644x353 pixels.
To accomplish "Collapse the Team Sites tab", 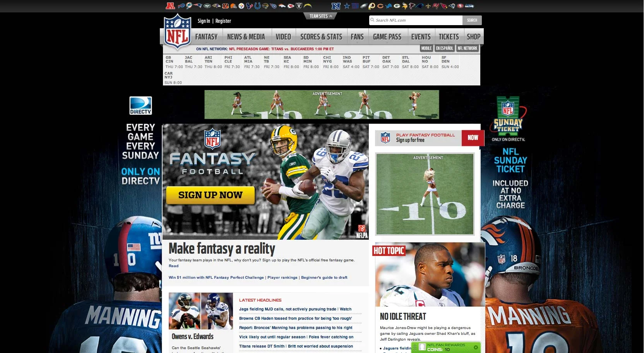I will point(320,16).
